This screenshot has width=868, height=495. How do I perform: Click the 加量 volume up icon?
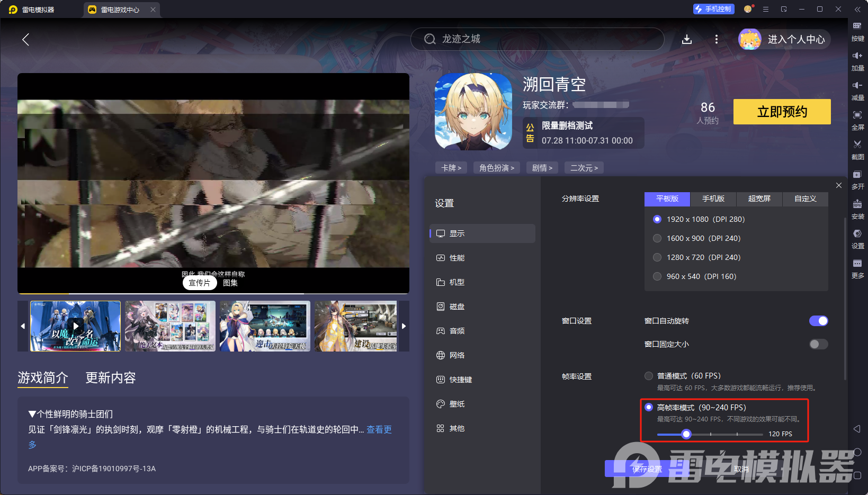point(857,55)
